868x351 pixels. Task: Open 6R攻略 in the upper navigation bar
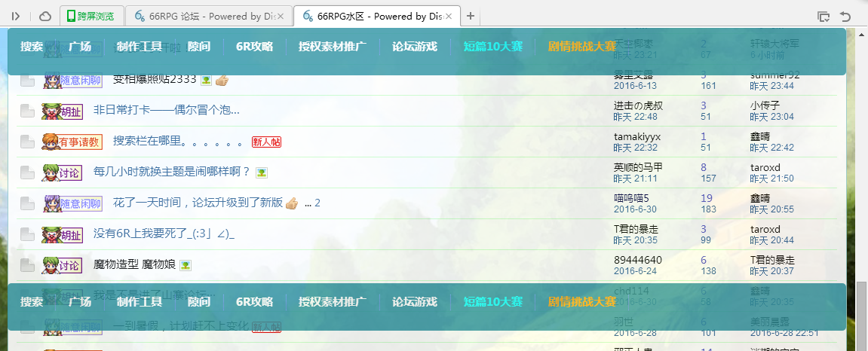[255, 47]
